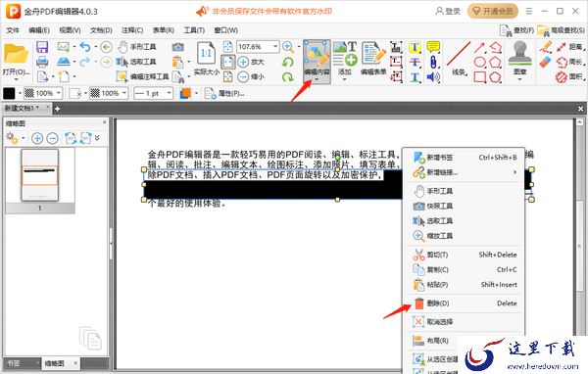This screenshot has width=588, height=374.
Task: Select the 距离 distance measuring tool
Action: click(570, 47)
